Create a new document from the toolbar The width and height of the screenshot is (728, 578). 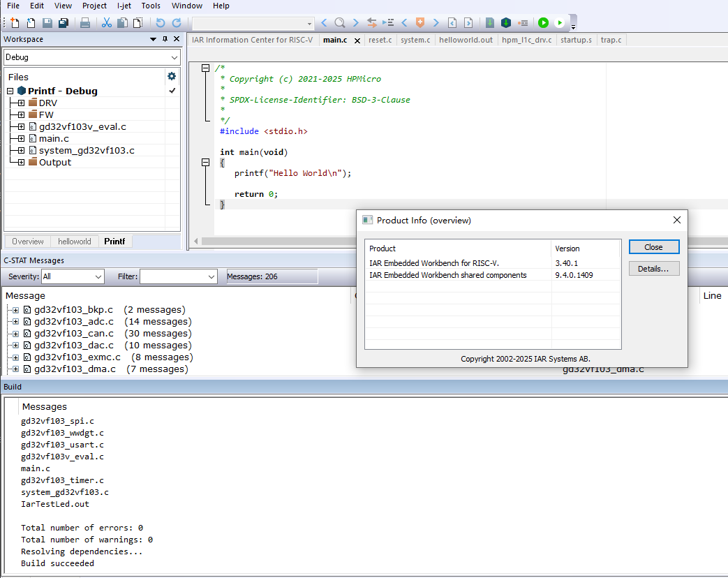tap(15, 23)
